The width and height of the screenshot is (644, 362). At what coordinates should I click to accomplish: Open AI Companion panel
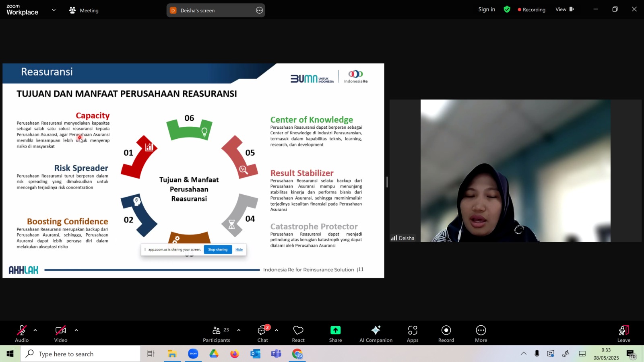coord(376,333)
